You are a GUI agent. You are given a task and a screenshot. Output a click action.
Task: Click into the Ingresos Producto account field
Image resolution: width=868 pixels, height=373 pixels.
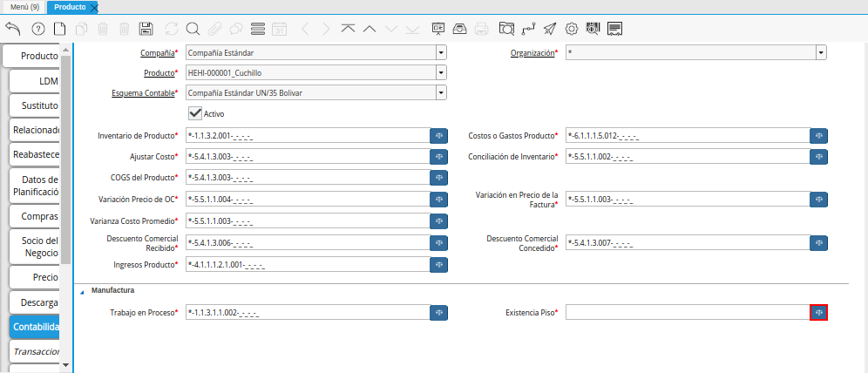308,265
